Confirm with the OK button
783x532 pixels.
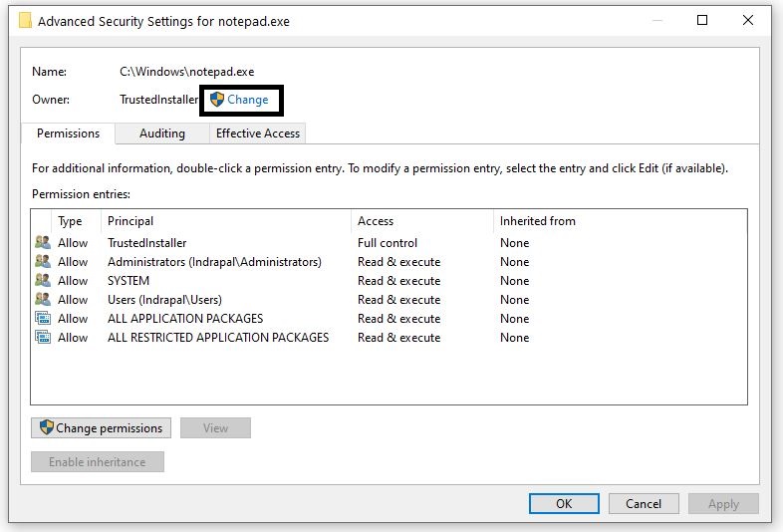tap(564, 503)
